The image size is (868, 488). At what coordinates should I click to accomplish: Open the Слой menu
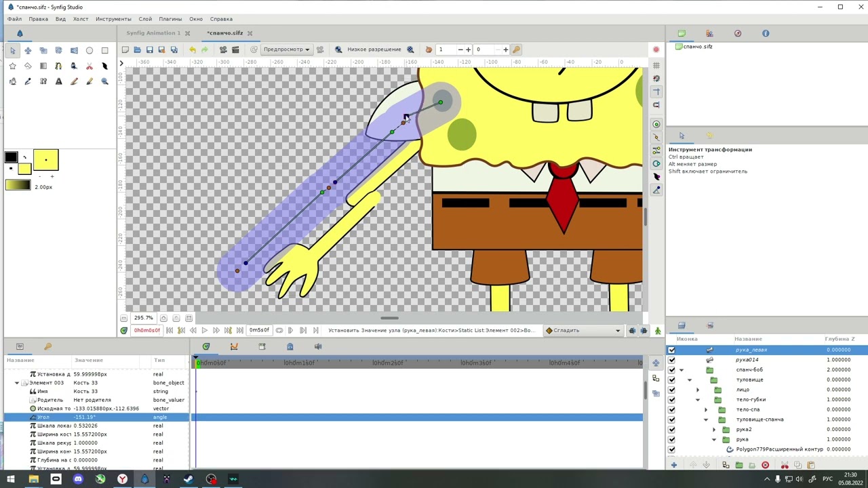145,19
